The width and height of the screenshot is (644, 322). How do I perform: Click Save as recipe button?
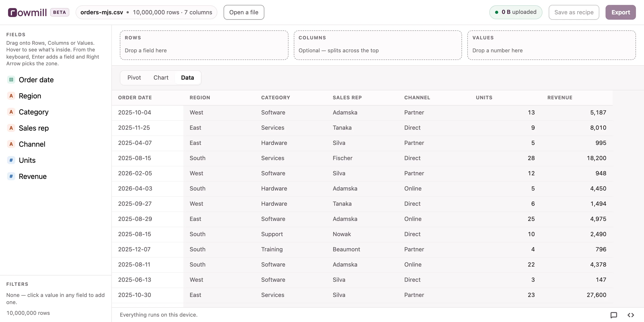tap(574, 12)
